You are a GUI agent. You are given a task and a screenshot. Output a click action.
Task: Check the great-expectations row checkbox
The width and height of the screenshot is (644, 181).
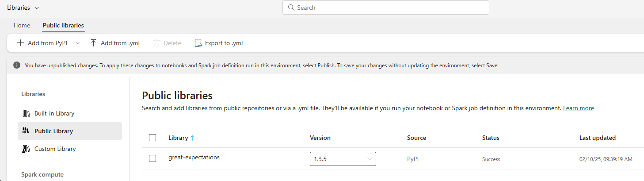(x=152, y=158)
